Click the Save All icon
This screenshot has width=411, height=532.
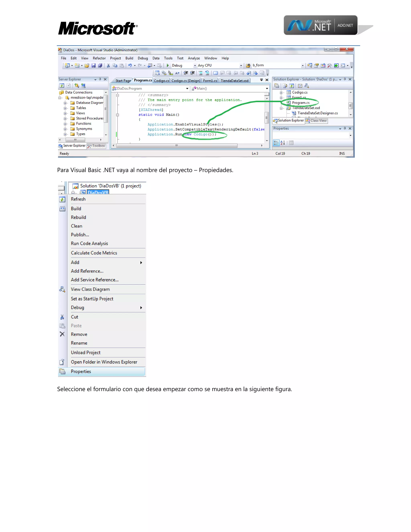tap(100, 65)
